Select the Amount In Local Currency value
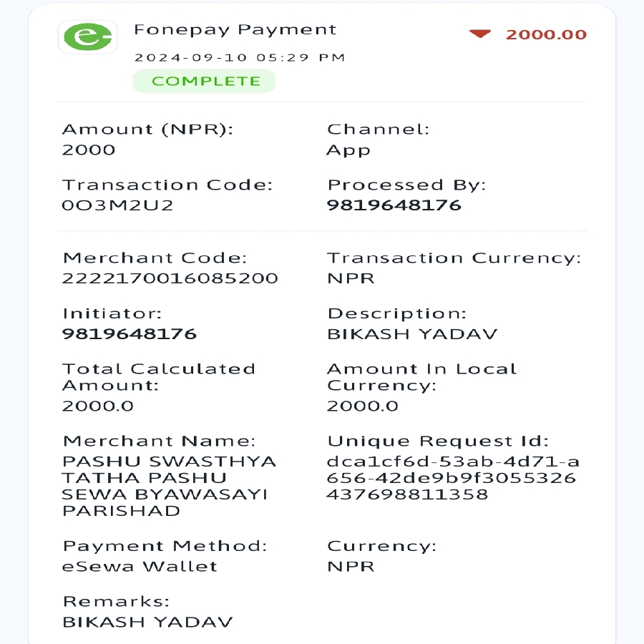This screenshot has width=644, height=644. point(362,406)
